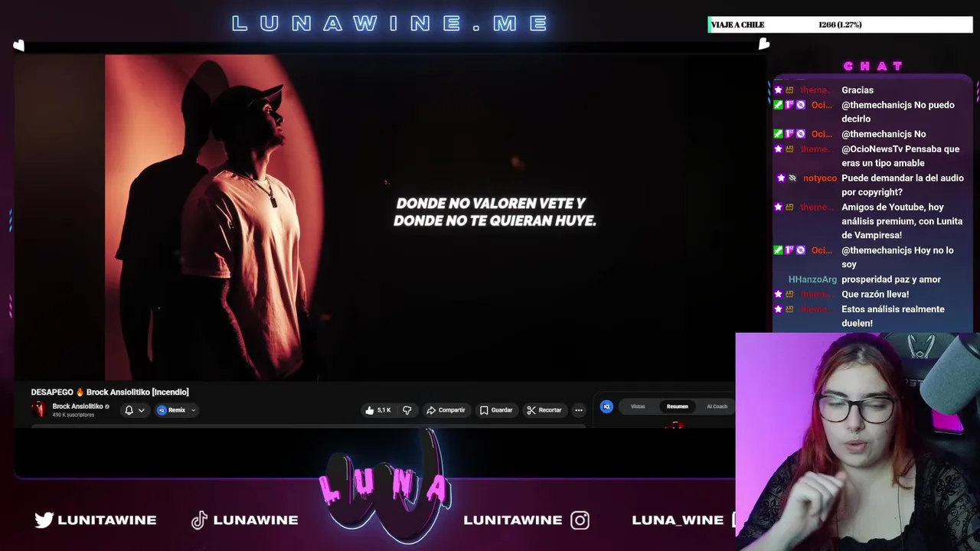980x551 pixels.
Task: Click chat message 'prosperidad paz y amor'
Action: (x=891, y=279)
